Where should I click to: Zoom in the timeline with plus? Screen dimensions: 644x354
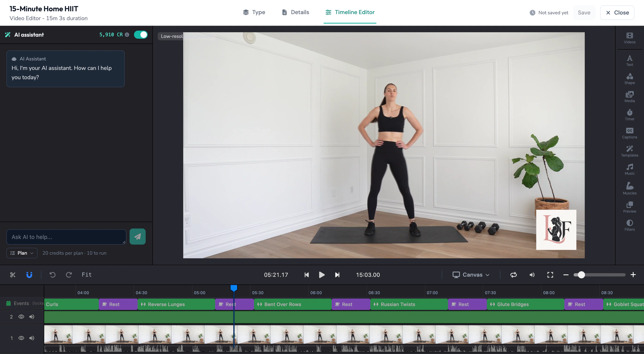tap(633, 275)
